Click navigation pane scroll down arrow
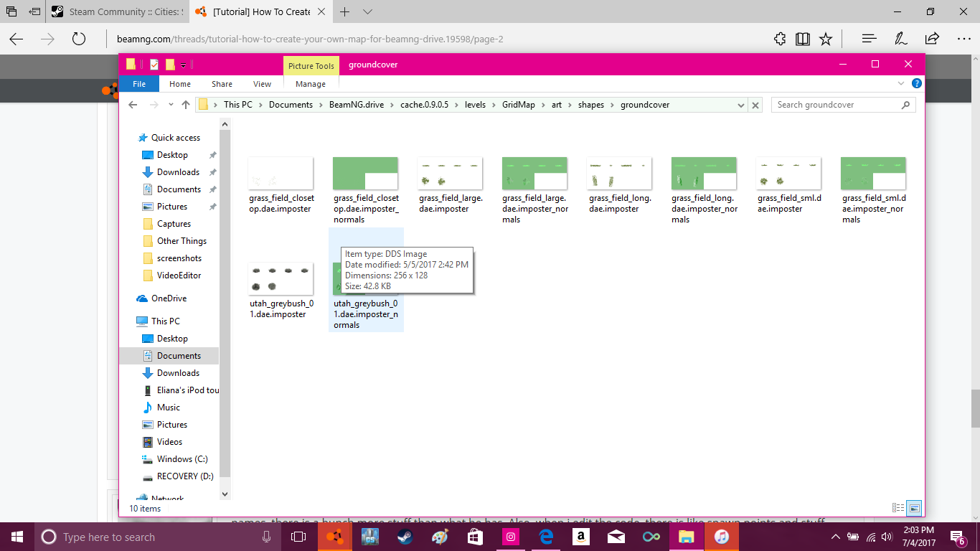Viewport: 980px width, 551px height. pos(225,494)
